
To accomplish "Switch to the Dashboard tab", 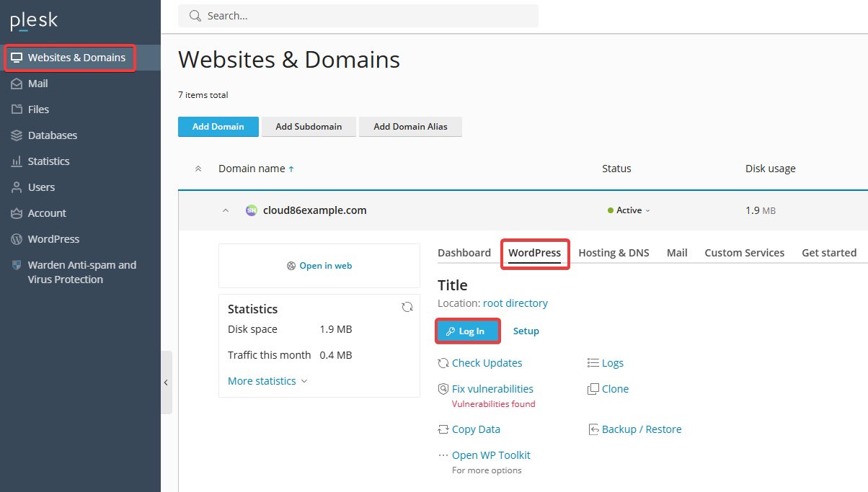I will (464, 253).
